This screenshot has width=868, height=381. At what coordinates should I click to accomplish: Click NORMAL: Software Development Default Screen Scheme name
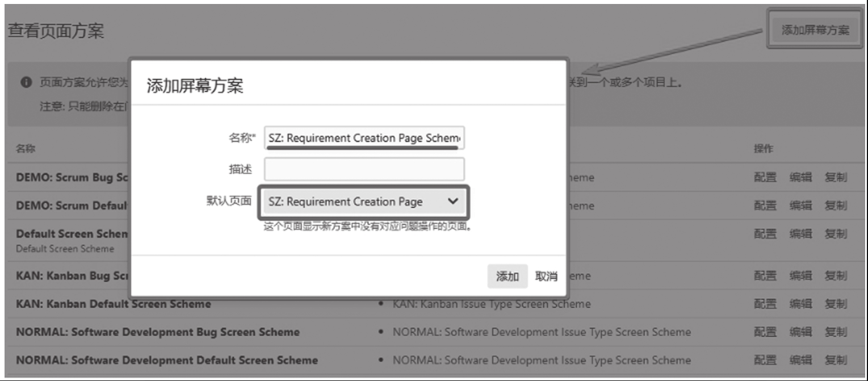167,360
